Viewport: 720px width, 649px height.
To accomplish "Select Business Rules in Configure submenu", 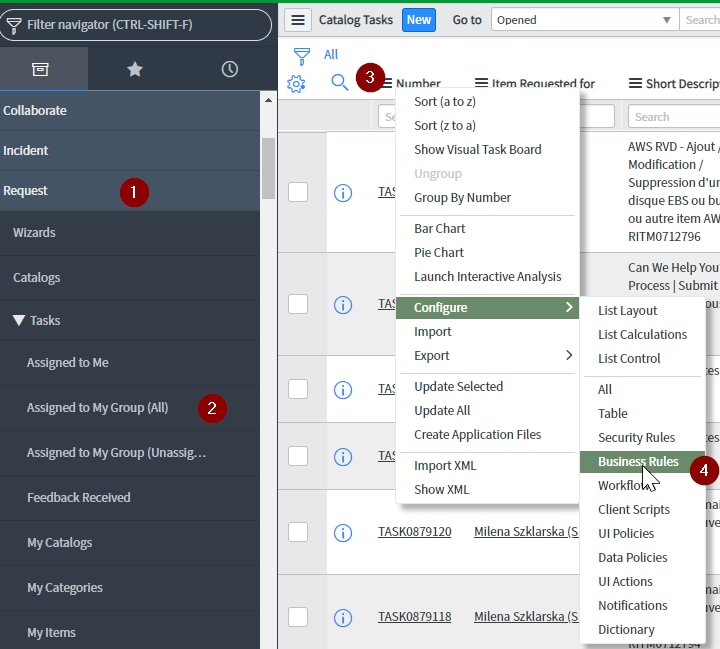I will coord(642,462).
